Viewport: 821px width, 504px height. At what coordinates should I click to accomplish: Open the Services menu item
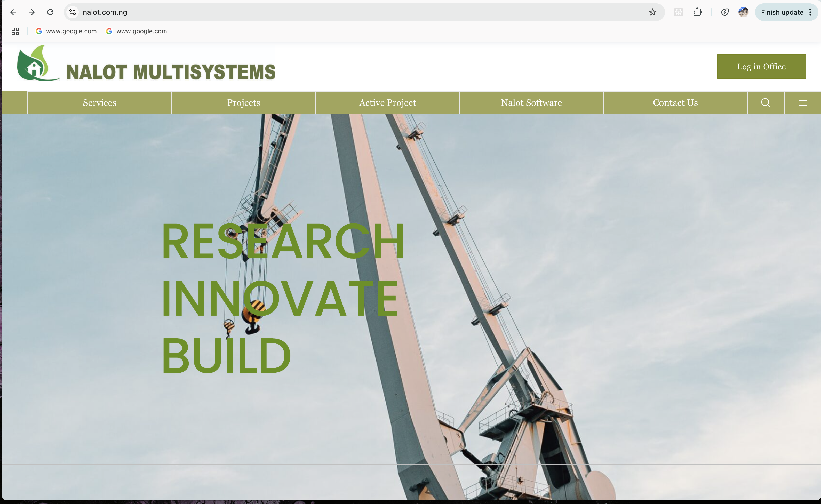pos(99,103)
